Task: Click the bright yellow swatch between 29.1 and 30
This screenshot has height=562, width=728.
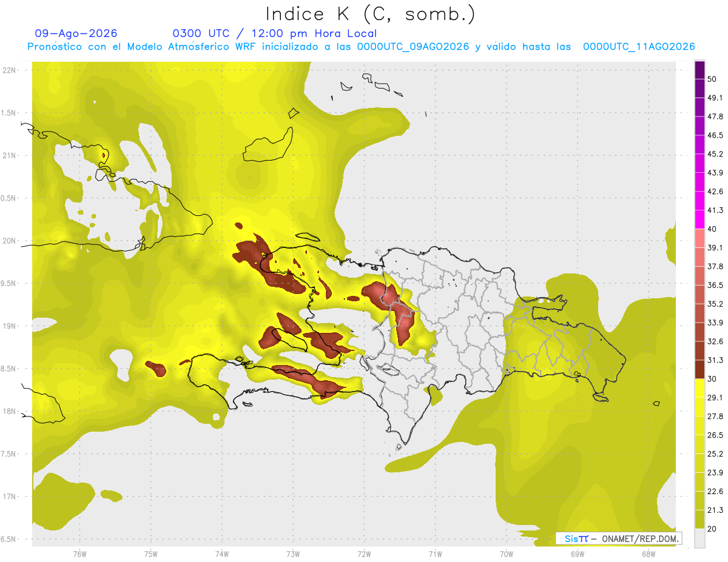Action: [x=699, y=388]
